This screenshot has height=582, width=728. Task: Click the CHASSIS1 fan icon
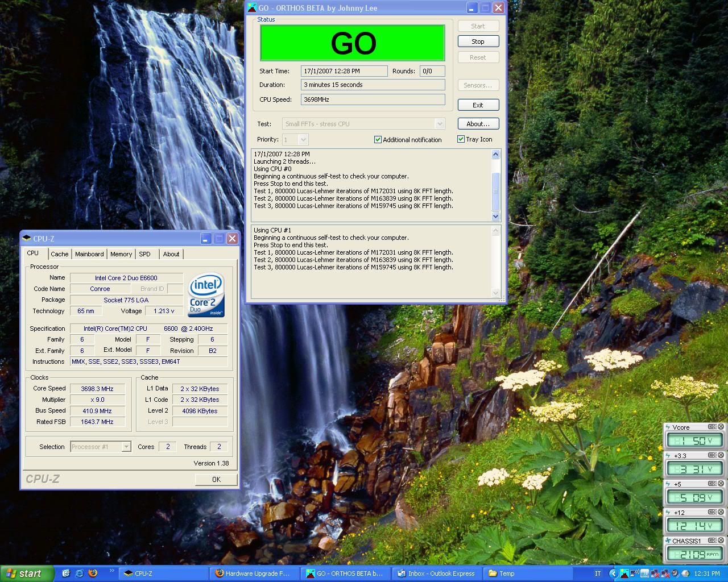coord(668,541)
